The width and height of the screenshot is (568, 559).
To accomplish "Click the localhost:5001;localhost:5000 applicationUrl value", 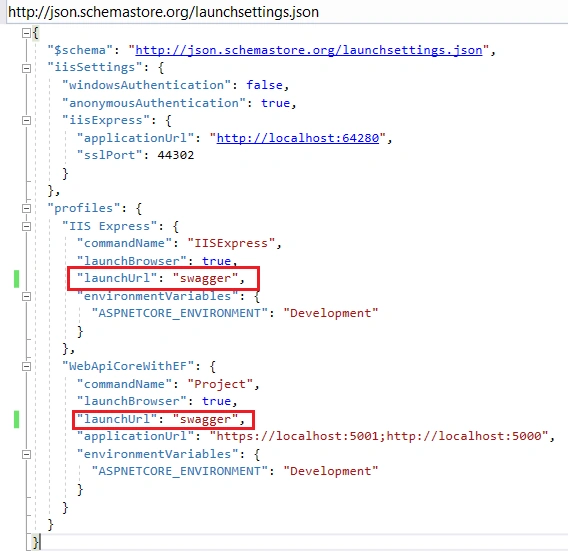I will (379, 436).
